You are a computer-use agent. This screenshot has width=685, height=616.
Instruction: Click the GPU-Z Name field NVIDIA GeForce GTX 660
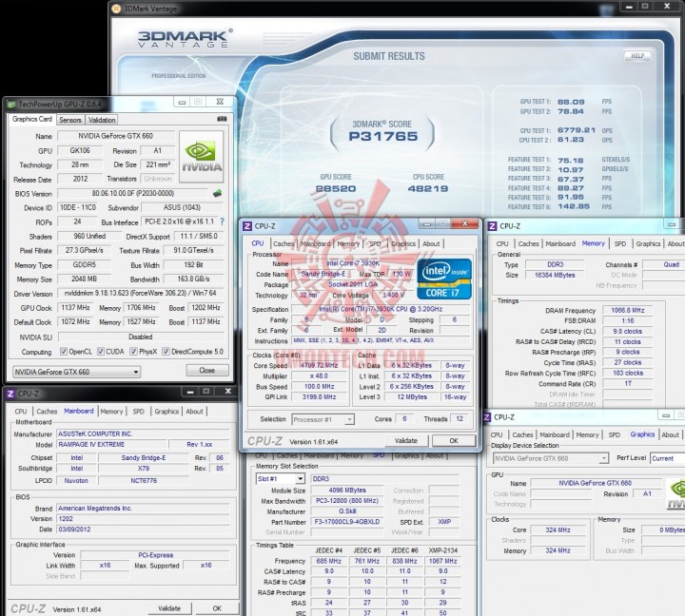(115, 136)
